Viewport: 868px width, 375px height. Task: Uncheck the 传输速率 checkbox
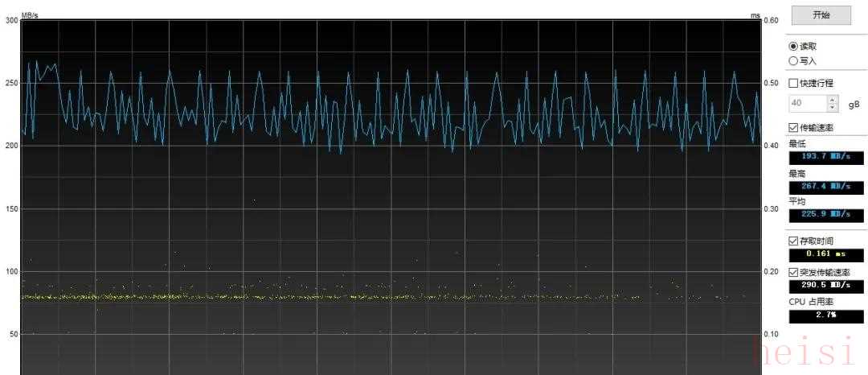tap(794, 127)
